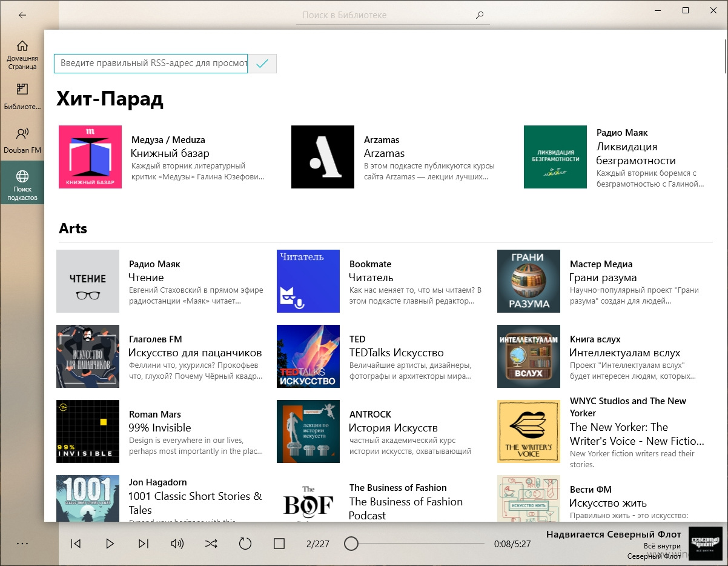Screen dimensions: 728x566
Task: Open now playing title Надвигается Северный Флот
Action: pos(614,534)
